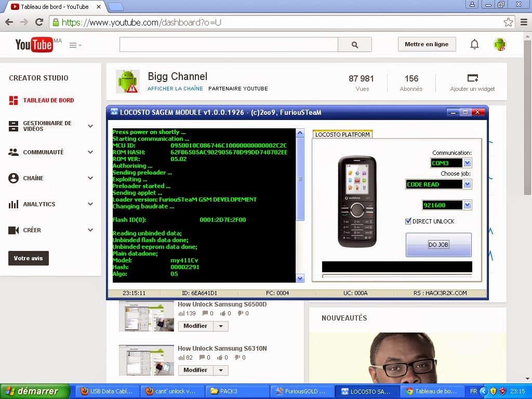Image resolution: width=532 pixels, height=399 pixels.
Task: Click the Chrome user profile icon
Action: 472,4
